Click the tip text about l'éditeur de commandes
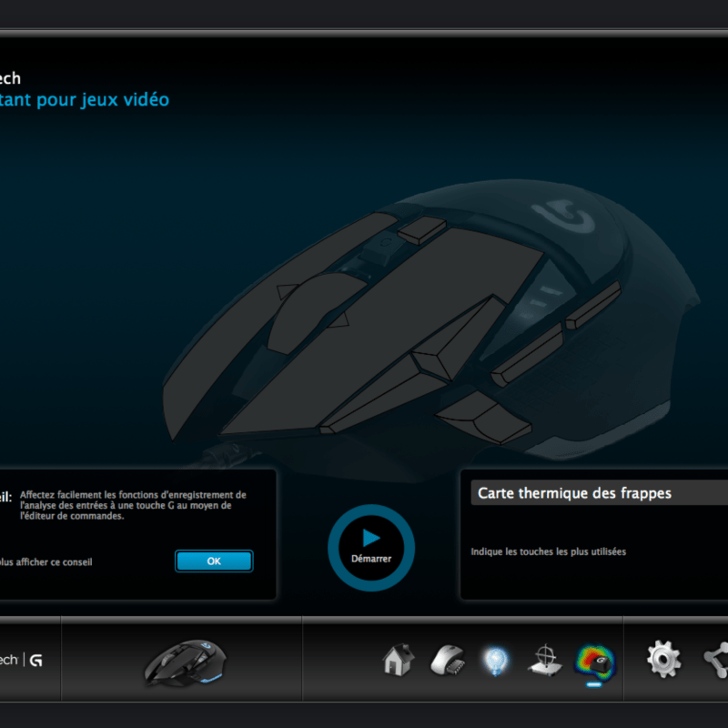The width and height of the screenshot is (728, 728). click(x=133, y=505)
